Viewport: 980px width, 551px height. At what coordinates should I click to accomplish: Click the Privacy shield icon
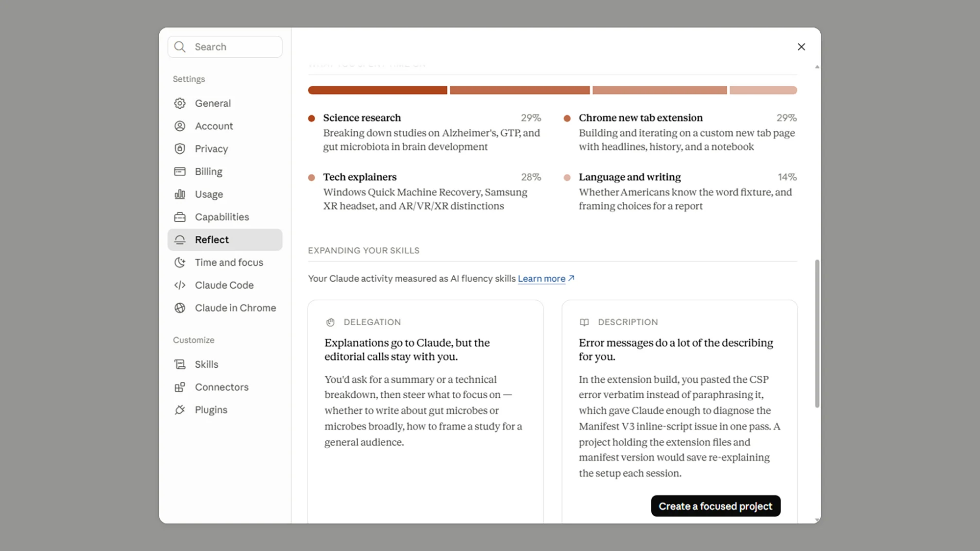tap(180, 149)
